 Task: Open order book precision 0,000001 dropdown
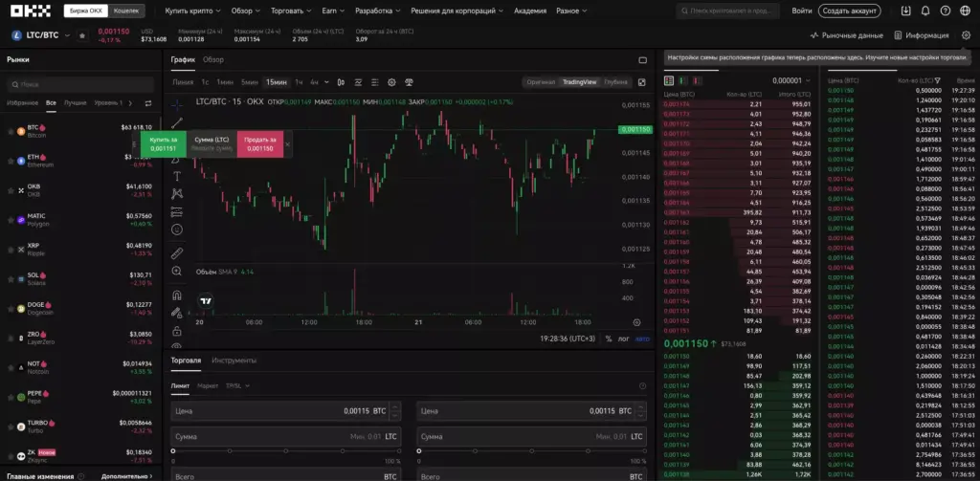791,80
